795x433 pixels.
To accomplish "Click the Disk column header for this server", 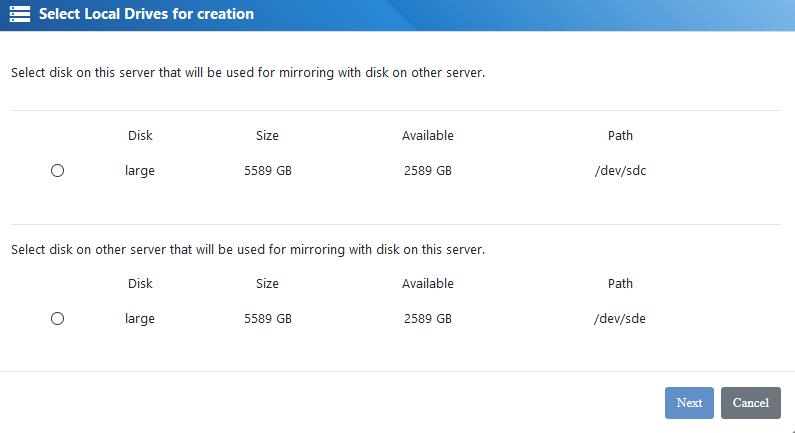I will pos(140,136).
